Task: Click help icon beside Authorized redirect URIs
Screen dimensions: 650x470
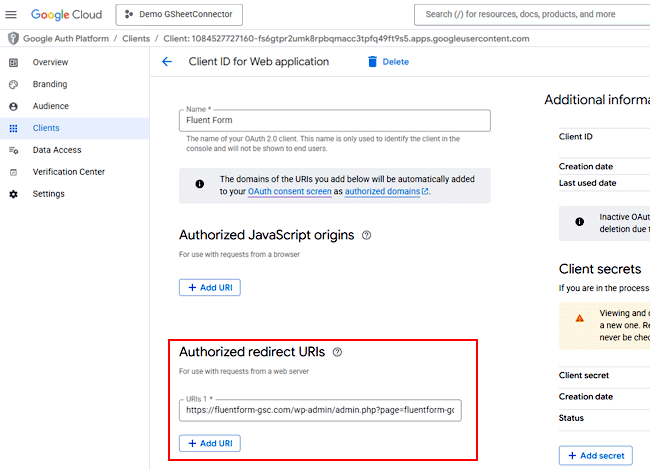Action: pyautogui.click(x=337, y=352)
